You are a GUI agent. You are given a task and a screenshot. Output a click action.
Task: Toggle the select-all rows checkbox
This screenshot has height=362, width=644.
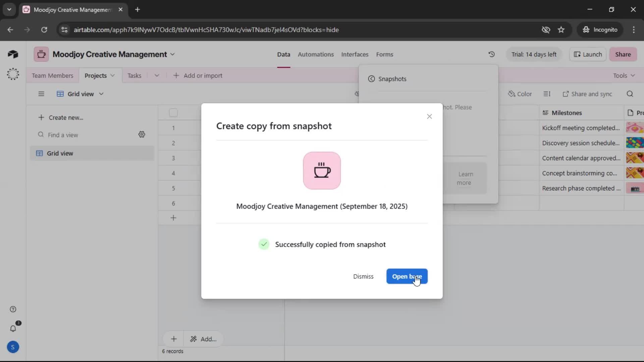pos(173,113)
